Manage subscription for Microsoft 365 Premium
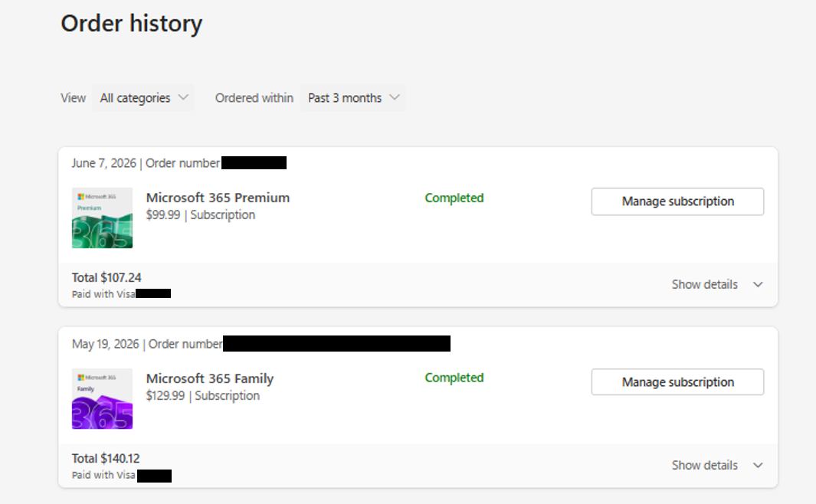The width and height of the screenshot is (816, 504). point(677,201)
